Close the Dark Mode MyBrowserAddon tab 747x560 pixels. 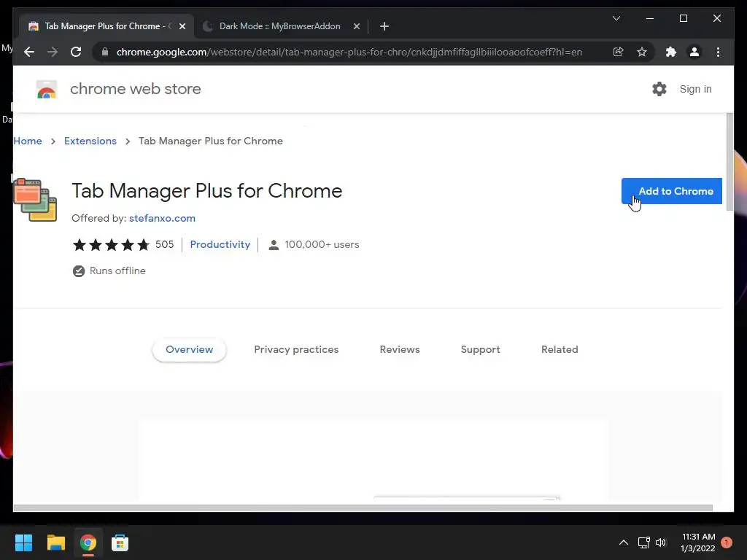click(x=356, y=26)
